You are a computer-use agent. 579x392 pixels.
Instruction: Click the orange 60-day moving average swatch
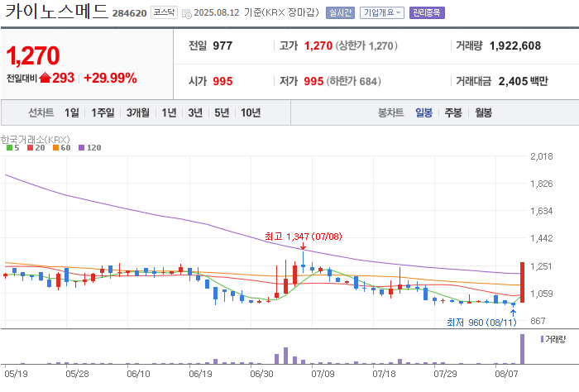[55, 148]
